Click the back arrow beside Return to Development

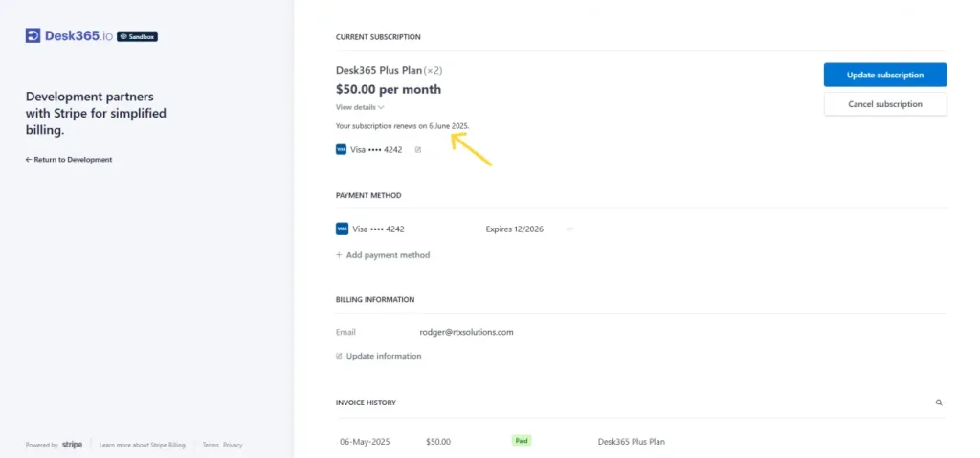28,160
